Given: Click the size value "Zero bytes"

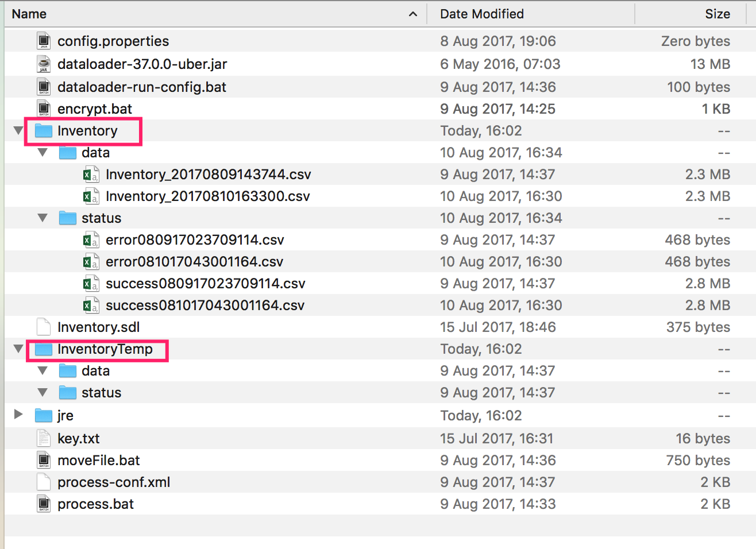Looking at the screenshot, I should click(x=696, y=41).
